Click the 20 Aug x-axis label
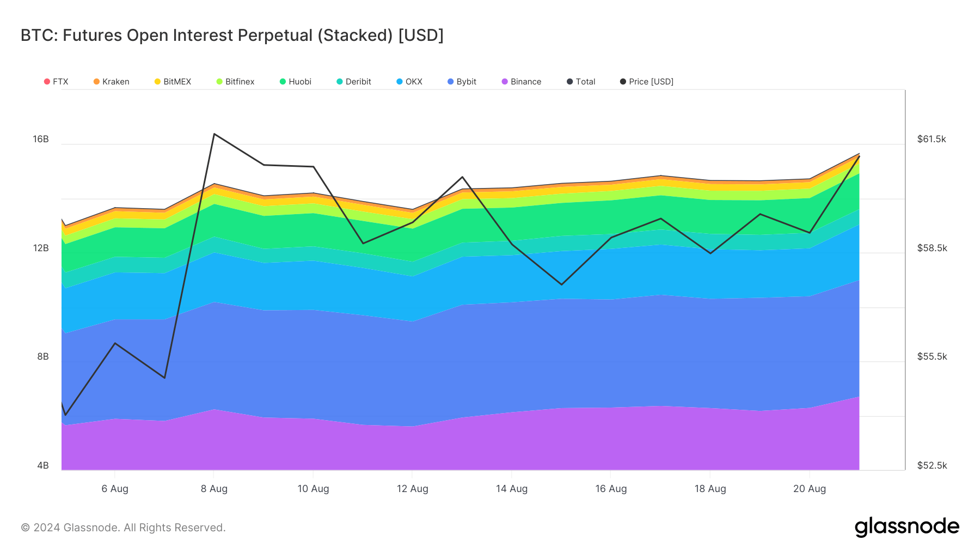This screenshot has height=552, width=980. click(x=810, y=489)
